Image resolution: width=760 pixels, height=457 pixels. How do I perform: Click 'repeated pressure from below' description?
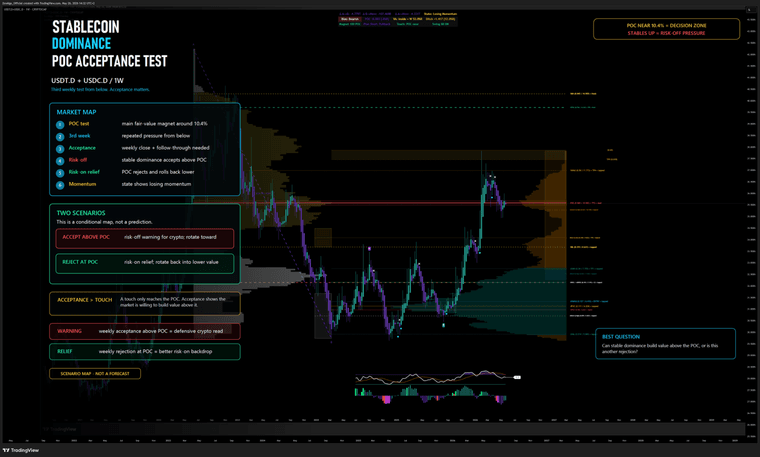156,136
